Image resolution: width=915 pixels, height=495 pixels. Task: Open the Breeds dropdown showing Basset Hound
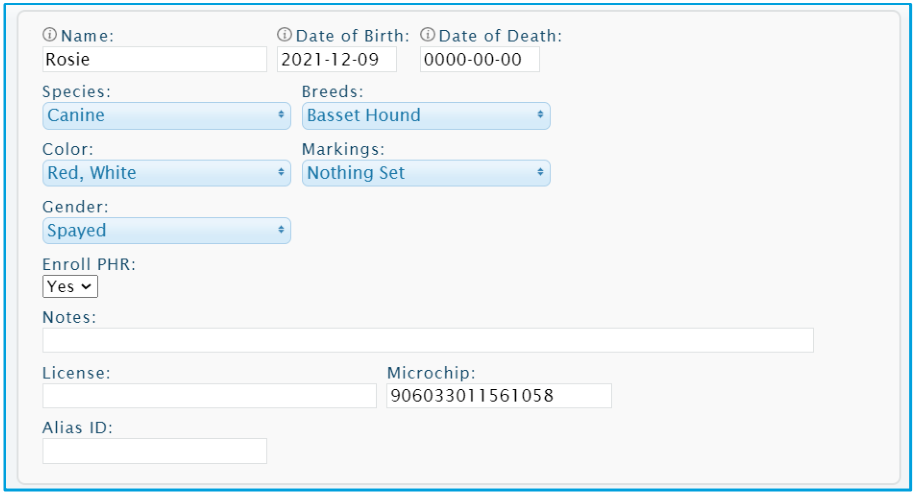[x=426, y=116]
